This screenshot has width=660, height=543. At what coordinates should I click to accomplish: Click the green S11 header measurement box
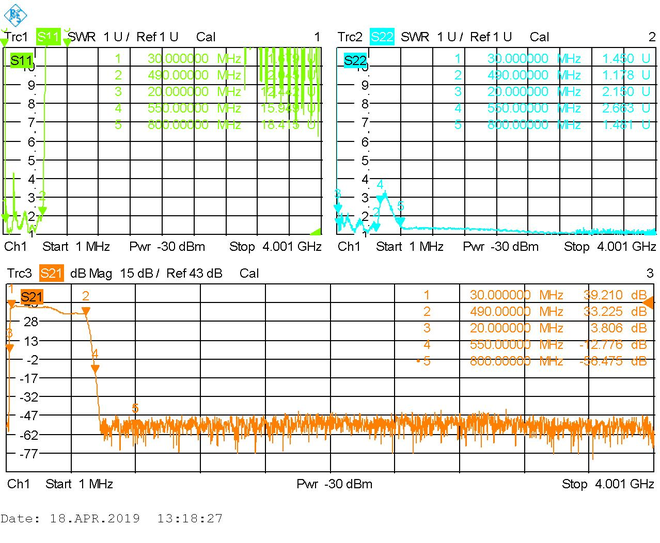coord(48,37)
